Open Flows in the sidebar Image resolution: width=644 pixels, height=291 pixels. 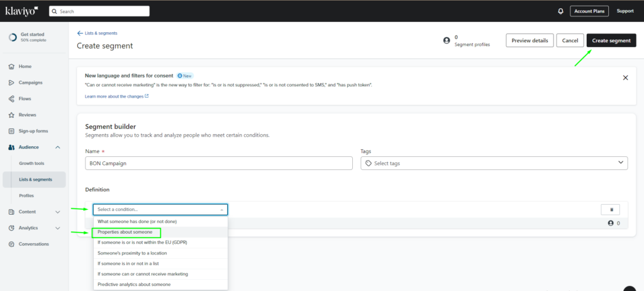pyautogui.click(x=25, y=99)
